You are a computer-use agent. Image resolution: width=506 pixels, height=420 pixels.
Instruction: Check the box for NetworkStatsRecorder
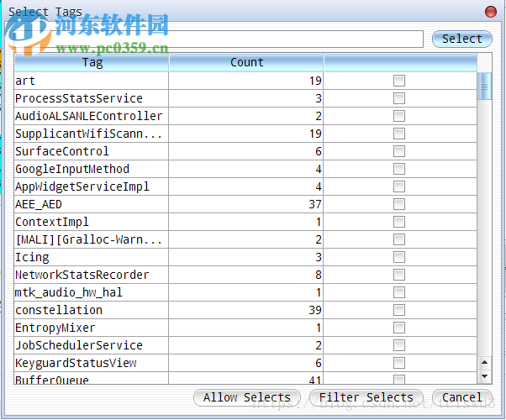tap(399, 275)
